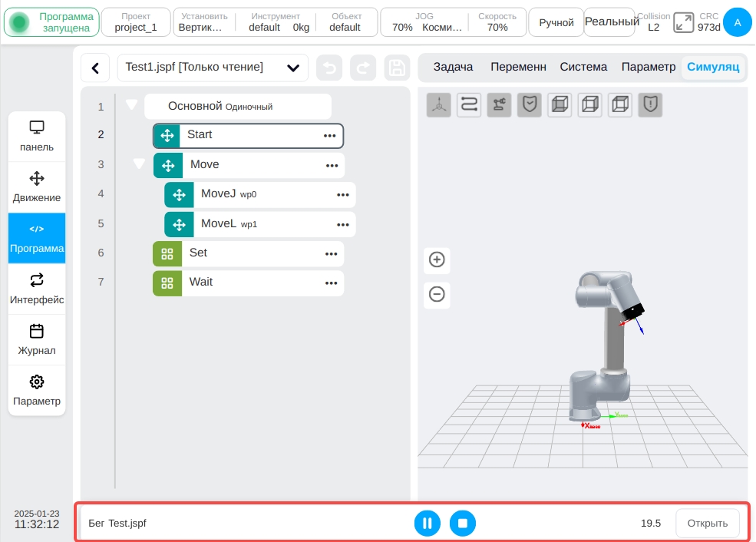The width and height of the screenshot is (756, 542).
Task: Select the MoveJ wp0 node
Action: coord(260,195)
